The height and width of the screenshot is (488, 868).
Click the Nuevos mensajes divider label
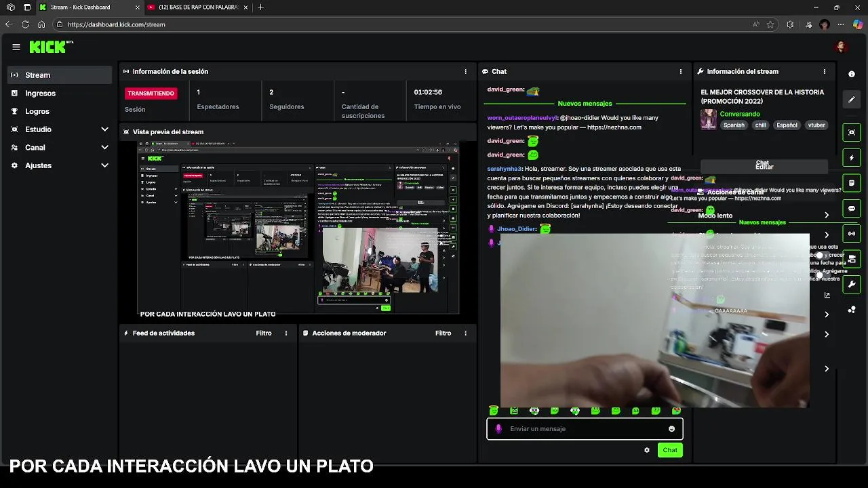click(585, 104)
